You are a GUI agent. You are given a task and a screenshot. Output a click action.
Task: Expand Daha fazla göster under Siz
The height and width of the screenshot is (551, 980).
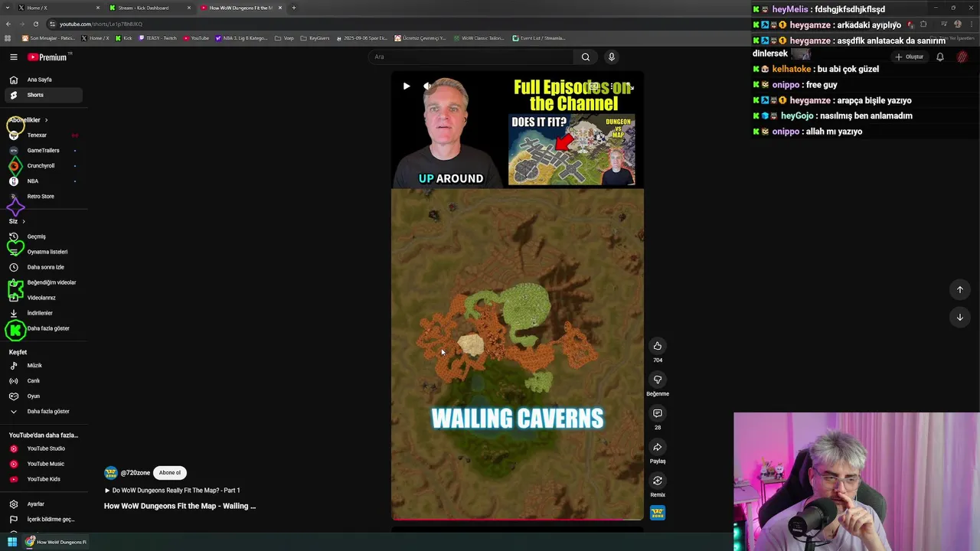coord(43,328)
